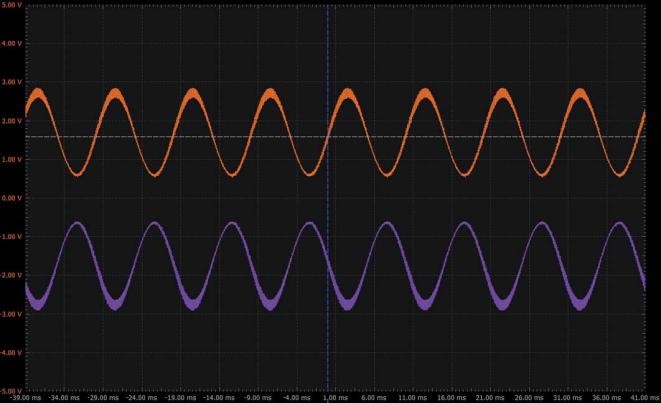Select the -4.00 V vertical axis label

(11, 353)
